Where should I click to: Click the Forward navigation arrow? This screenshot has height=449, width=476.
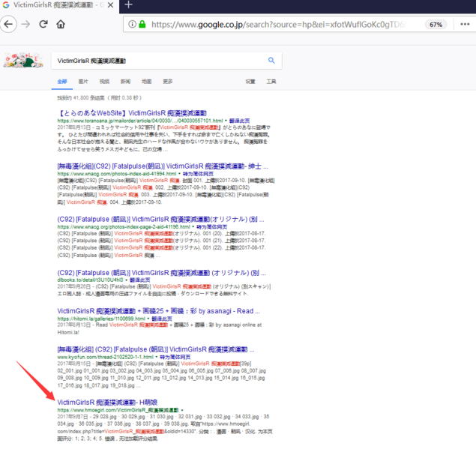point(26,24)
